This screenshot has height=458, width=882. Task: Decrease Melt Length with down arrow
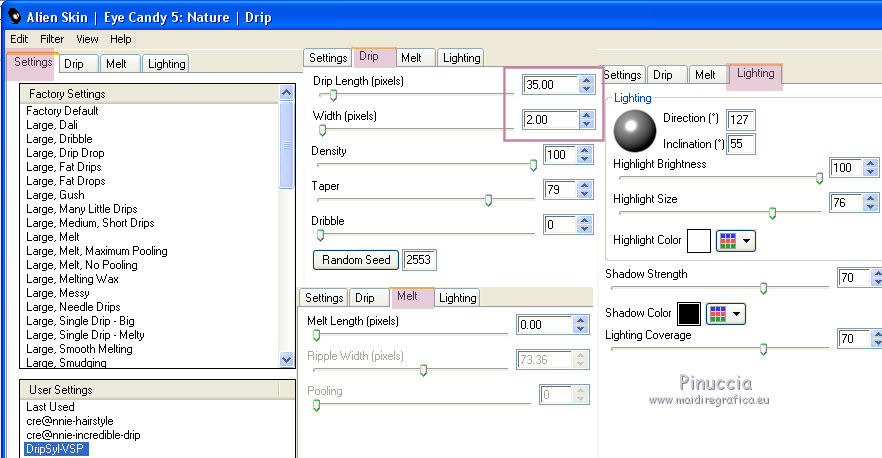click(581, 329)
